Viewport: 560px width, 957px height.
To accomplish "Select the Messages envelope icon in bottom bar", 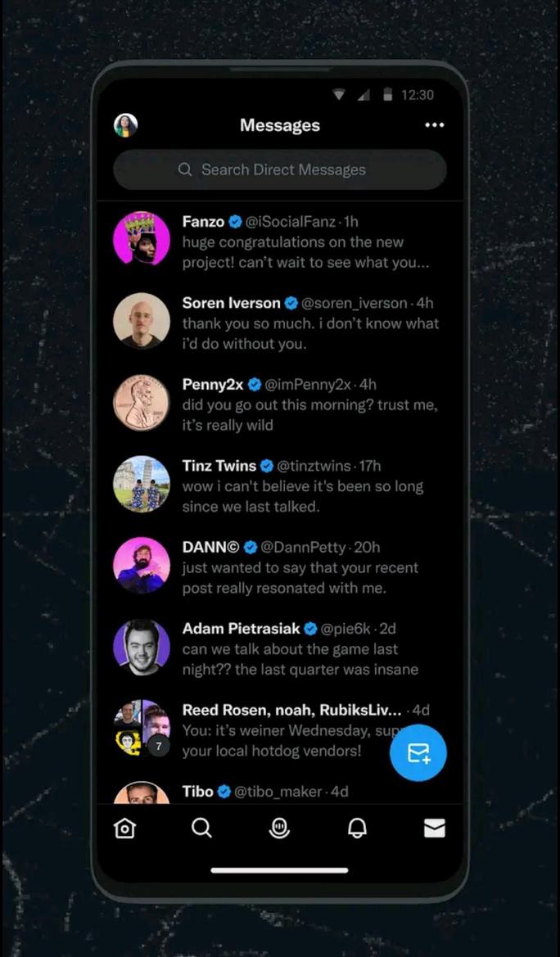I will [x=434, y=828].
